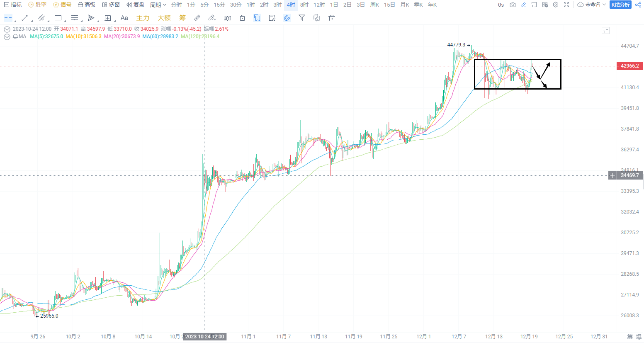Select the rectangle shape tool

point(58,18)
